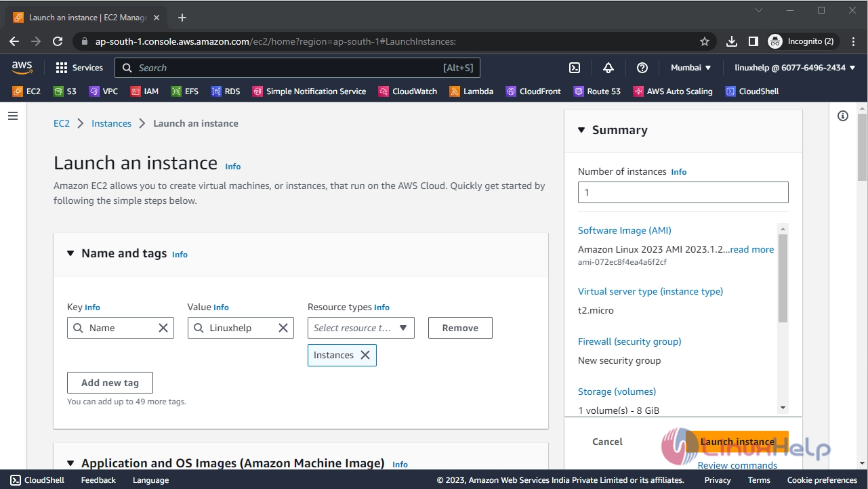Click the EC2 breadcrumb link
This screenshot has width=868, height=489.
tap(62, 123)
